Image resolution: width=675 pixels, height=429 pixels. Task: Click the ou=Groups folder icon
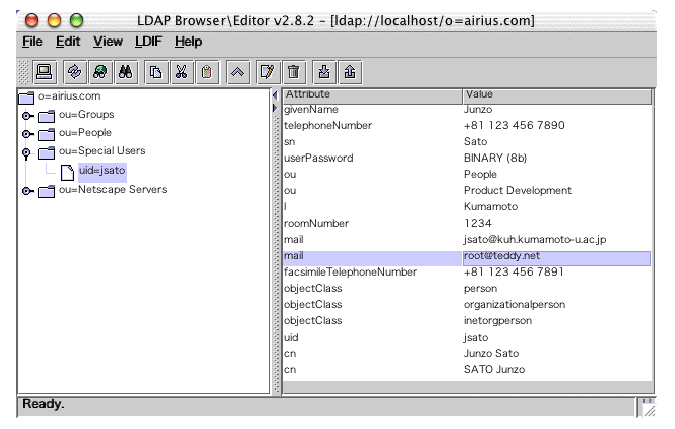[46, 116]
